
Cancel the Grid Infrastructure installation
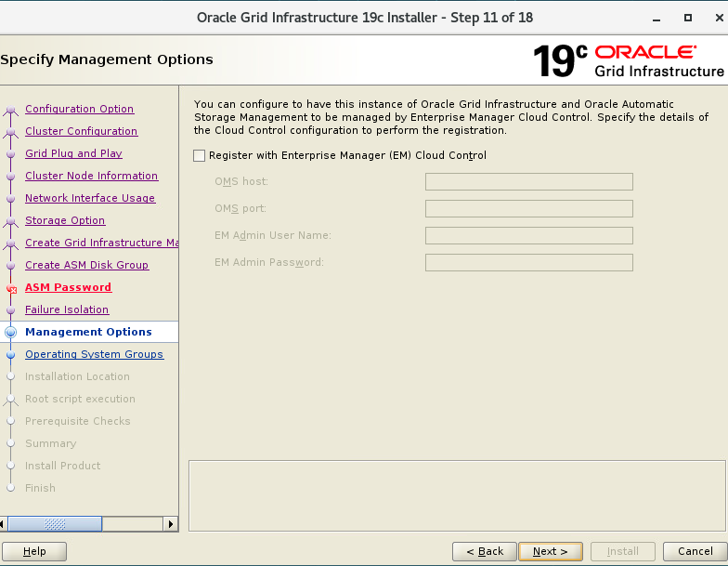(695, 551)
